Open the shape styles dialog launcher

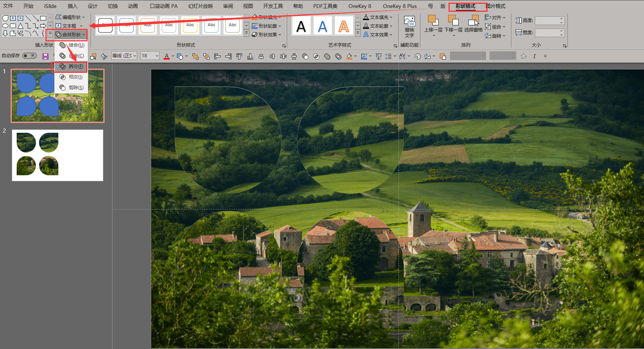(284, 46)
